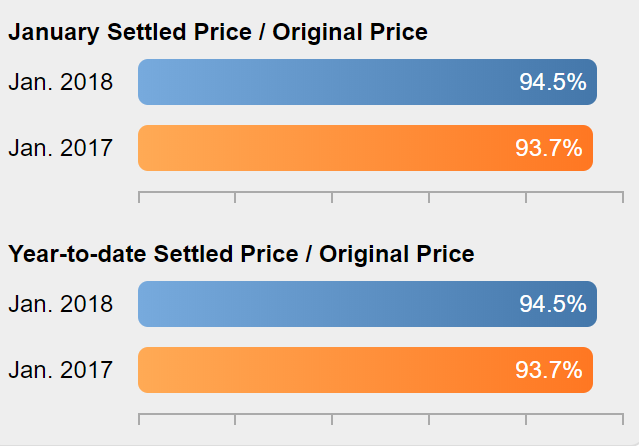
Task: Click the Jan. 2017 label in January chart
Action: (61, 148)
